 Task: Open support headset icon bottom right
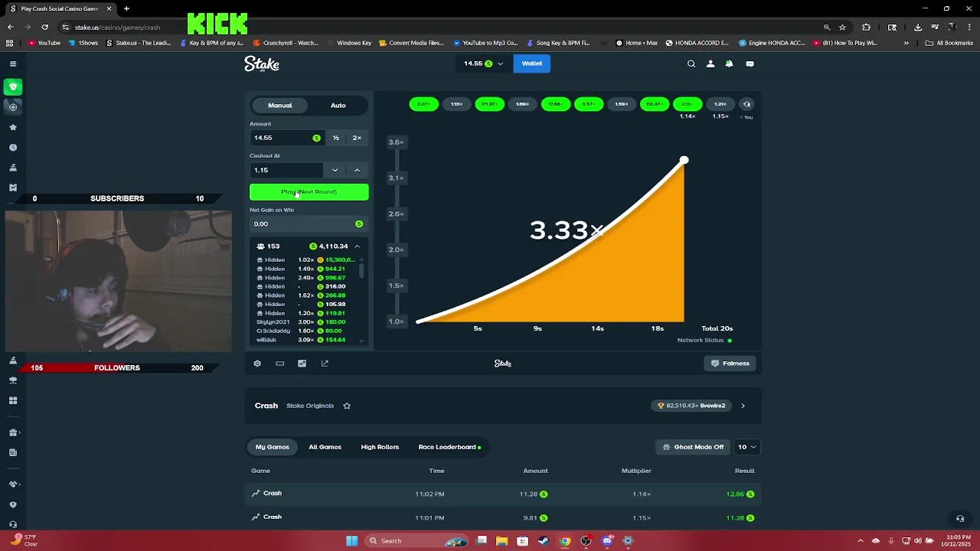click(x=960, y=518)
